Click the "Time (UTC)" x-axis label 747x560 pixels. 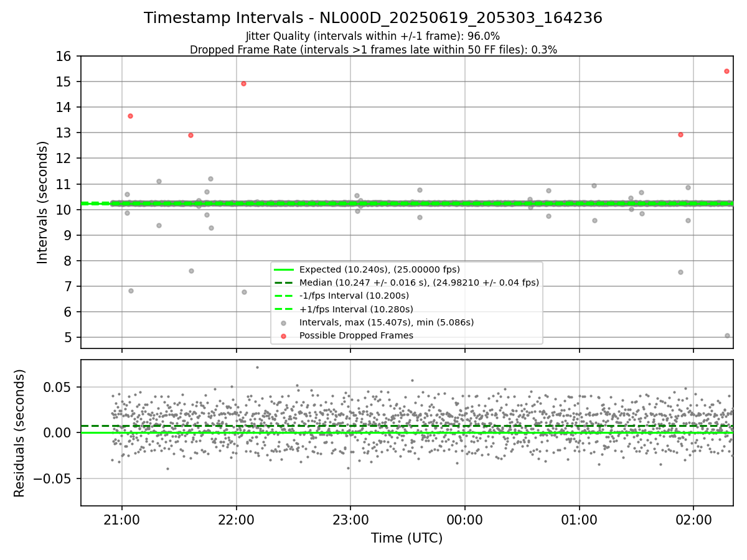[406, 538]
